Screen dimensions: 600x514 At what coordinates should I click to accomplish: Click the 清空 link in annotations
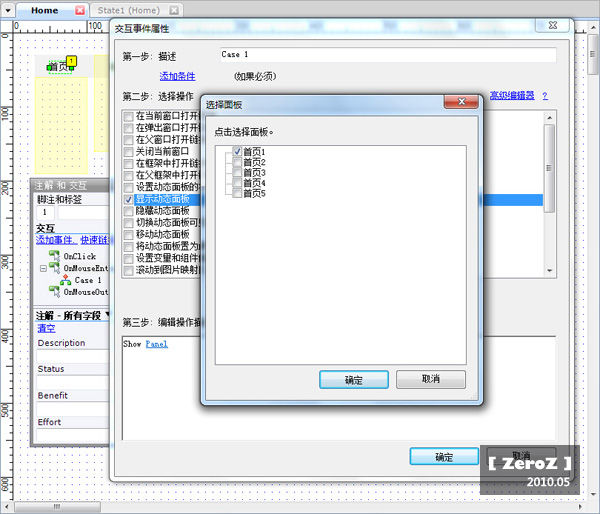pyautogui.click(x=46, y=328)
